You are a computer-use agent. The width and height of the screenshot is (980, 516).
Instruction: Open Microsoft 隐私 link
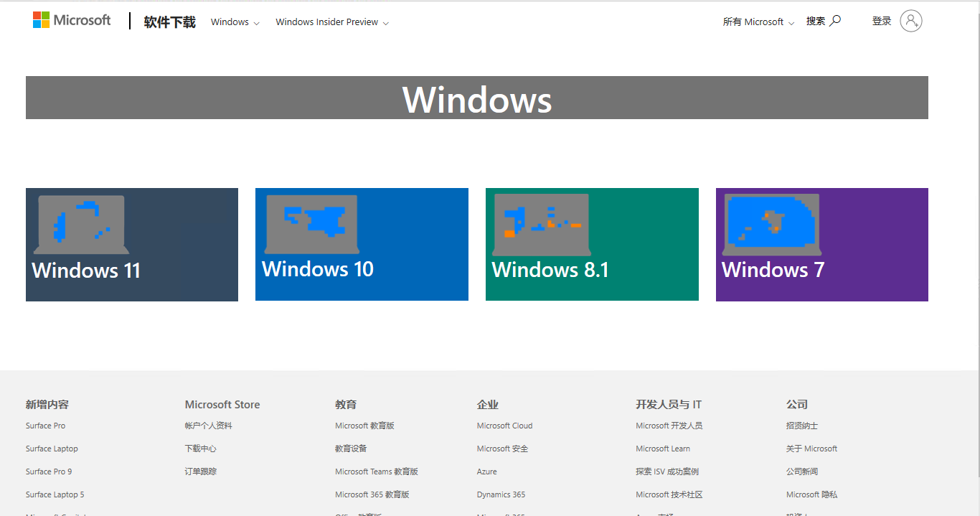[811, 494]
